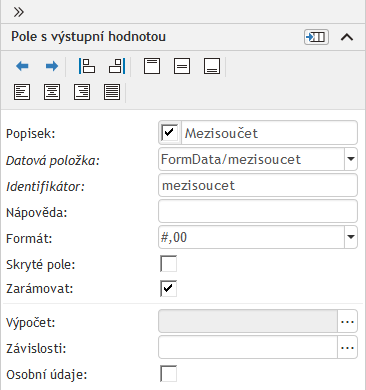Click the Nápověda: label
The image size is (366, 390).
coord(37,212)
